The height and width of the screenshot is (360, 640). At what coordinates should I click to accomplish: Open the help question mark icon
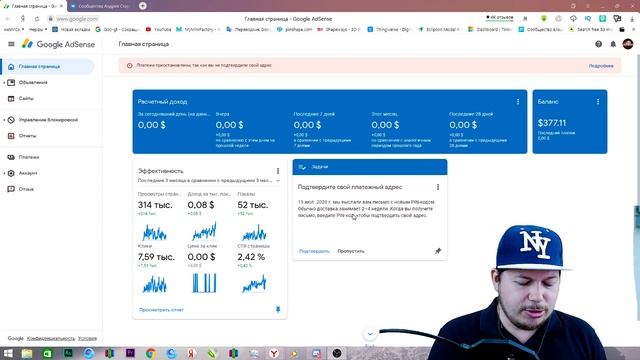point(598,44)
